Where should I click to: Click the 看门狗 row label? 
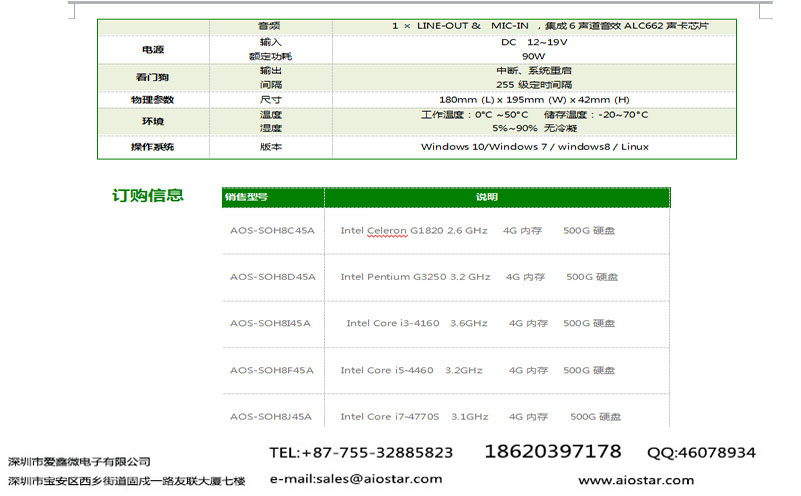(152, 77)
